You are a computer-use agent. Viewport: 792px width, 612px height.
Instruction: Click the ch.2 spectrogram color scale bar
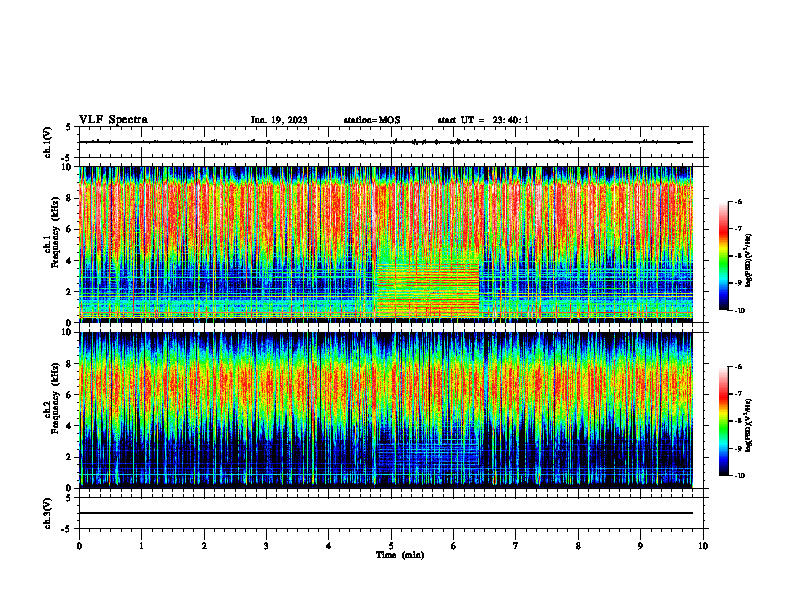pos(723,421)
